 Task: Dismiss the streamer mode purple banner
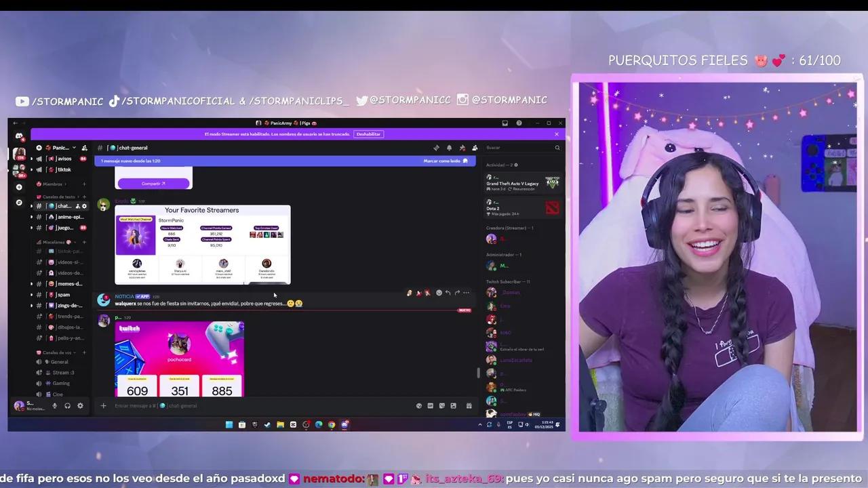tap(557, 134)
